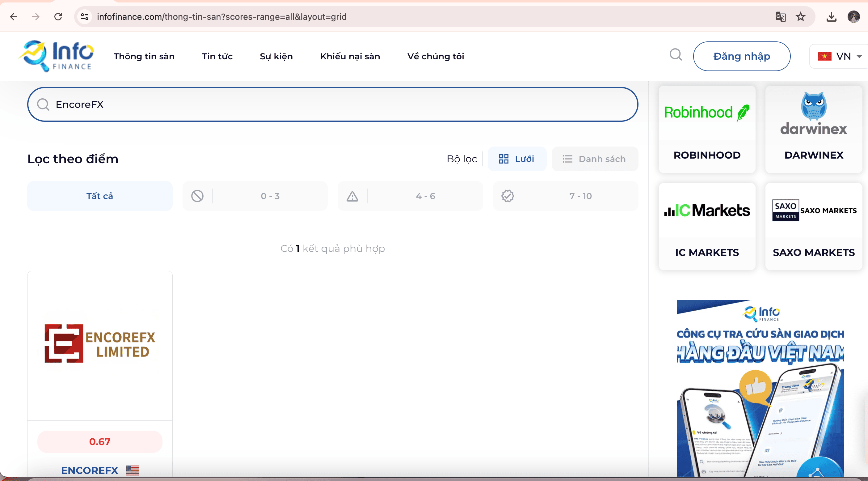Filter brokers by score 0 - 3

click(255, 196)
